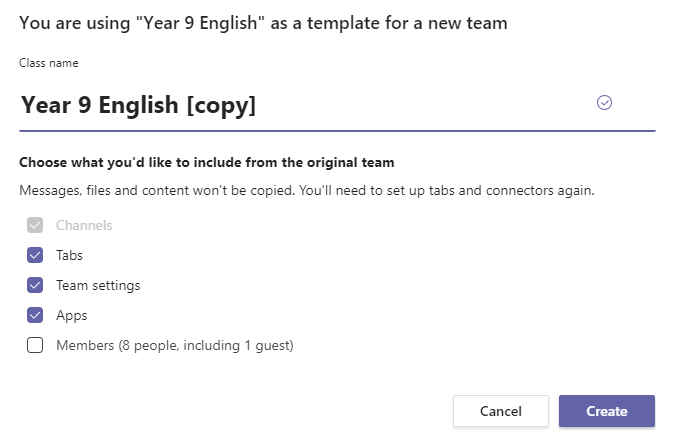This screenshot has height=447, width=673.
Task: Cancel the new team dialog
Action: [x=501, y=411]
